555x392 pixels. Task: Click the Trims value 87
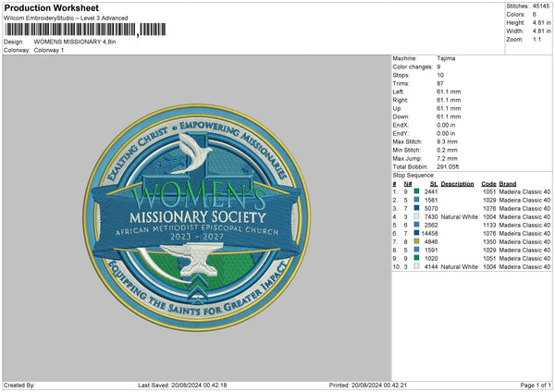point(440,83)
